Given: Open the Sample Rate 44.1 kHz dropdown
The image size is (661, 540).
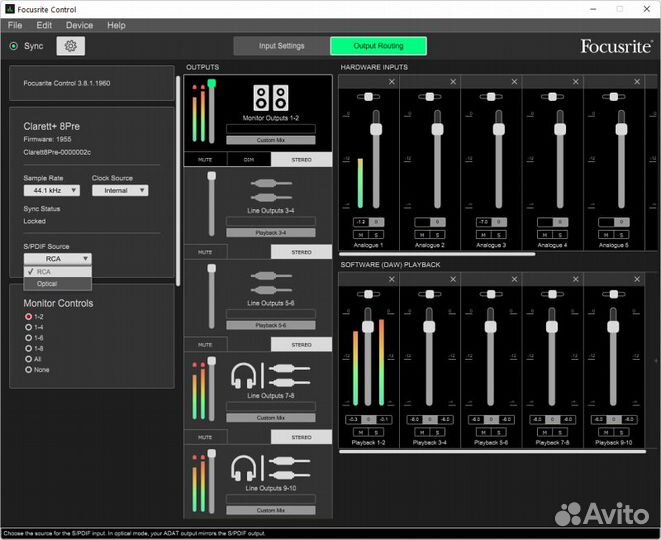Looking at the screenshot, I should (x=51, y=190).
